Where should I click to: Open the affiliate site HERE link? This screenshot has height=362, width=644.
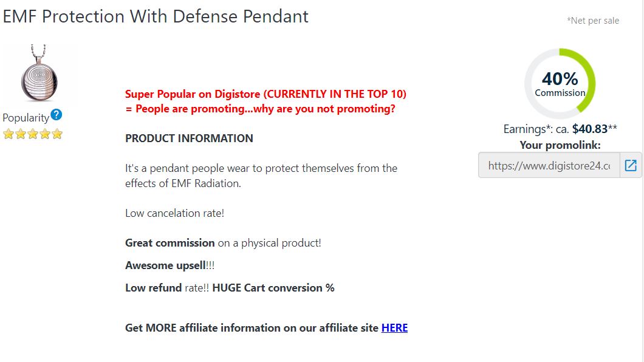[x=394, y=328]
